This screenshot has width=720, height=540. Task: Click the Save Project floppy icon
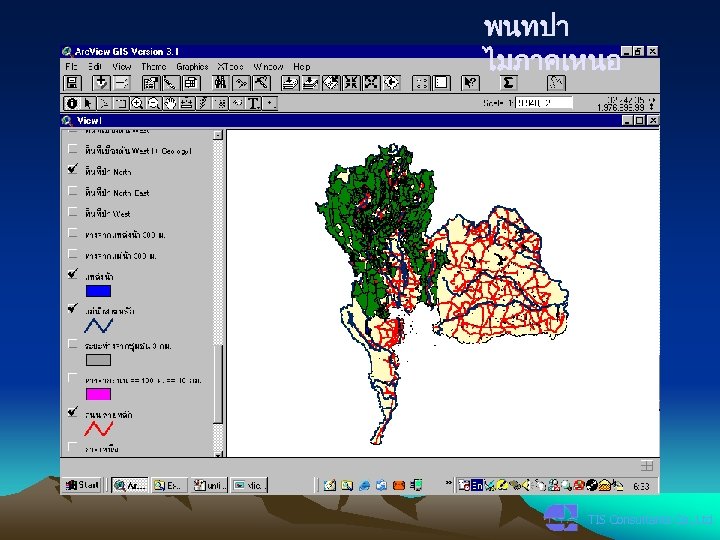[x=72, y=83]
